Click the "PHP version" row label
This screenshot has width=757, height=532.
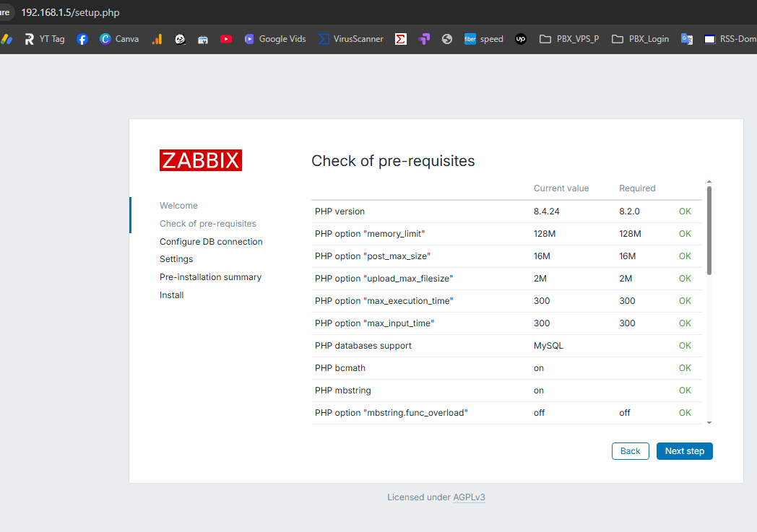(340, 212)
